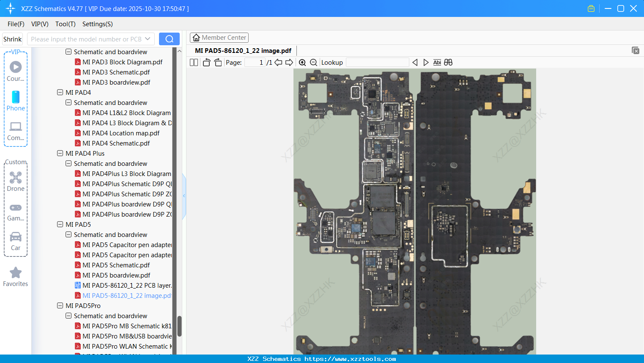Open the Tool menu
The height and width of the screenshot is (363, 644).
(x=65, y=24)
